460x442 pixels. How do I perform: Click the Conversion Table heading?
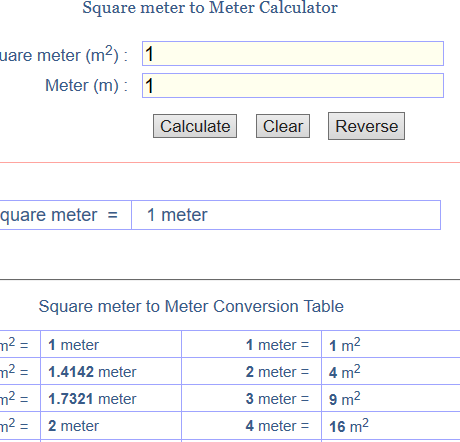tap(191, 306)
